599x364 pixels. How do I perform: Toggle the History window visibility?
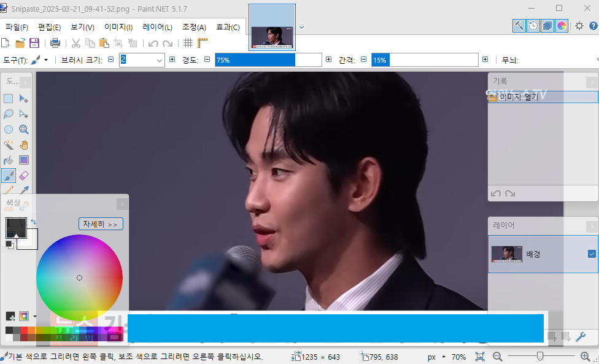pyautogui.click(x=533, y=26)
